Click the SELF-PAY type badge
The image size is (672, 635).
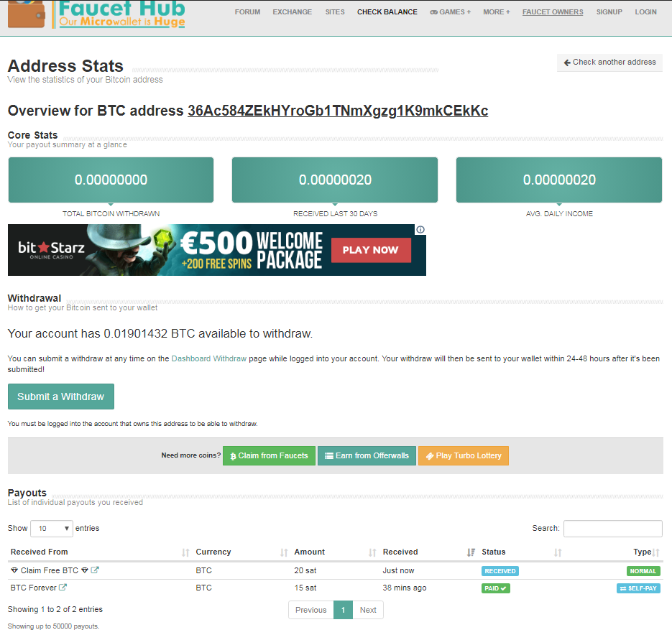pos(638,588)
